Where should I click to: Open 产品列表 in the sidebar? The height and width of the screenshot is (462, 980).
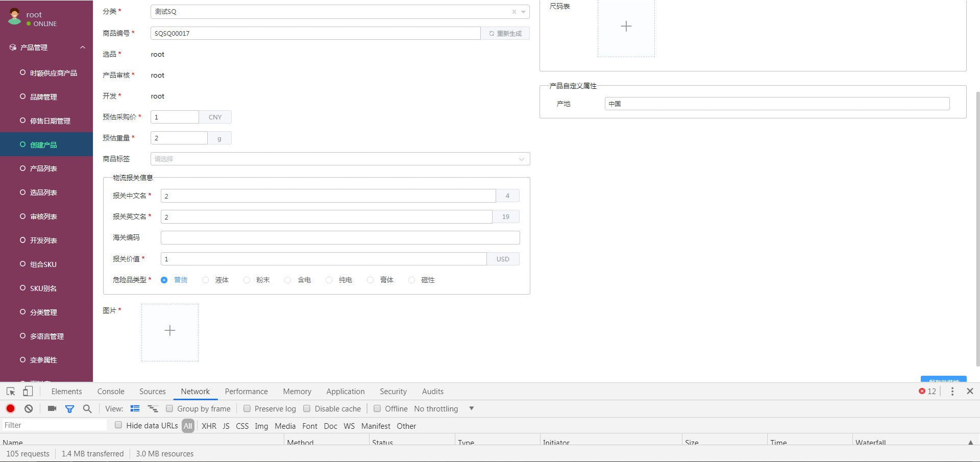coord(43,168)
